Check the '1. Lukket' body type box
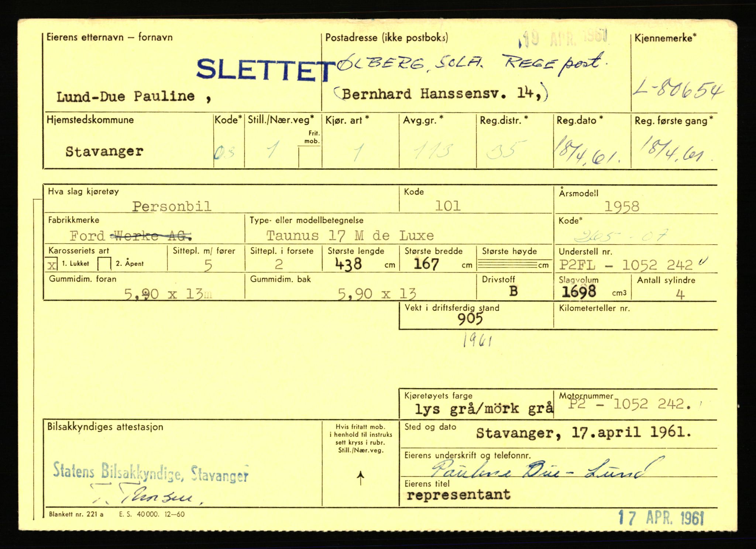The image size is (756, 549). point(52,264)
